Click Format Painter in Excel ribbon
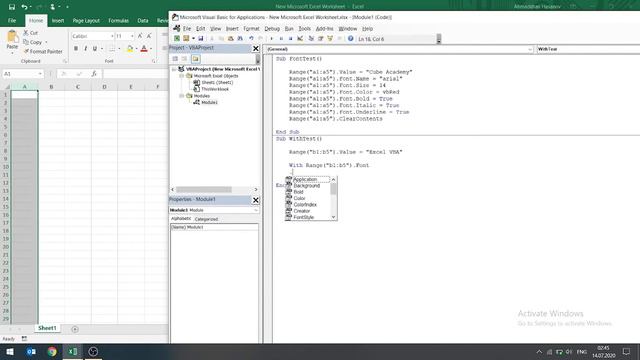This screenshot has height=360, width=640. pyautogui.click(x=43, y=51)
